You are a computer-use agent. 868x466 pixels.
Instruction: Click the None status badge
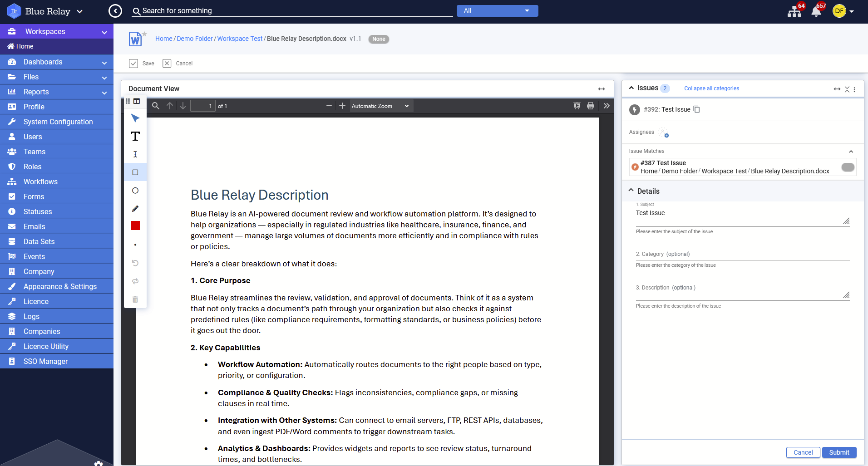tap(379, 39)
